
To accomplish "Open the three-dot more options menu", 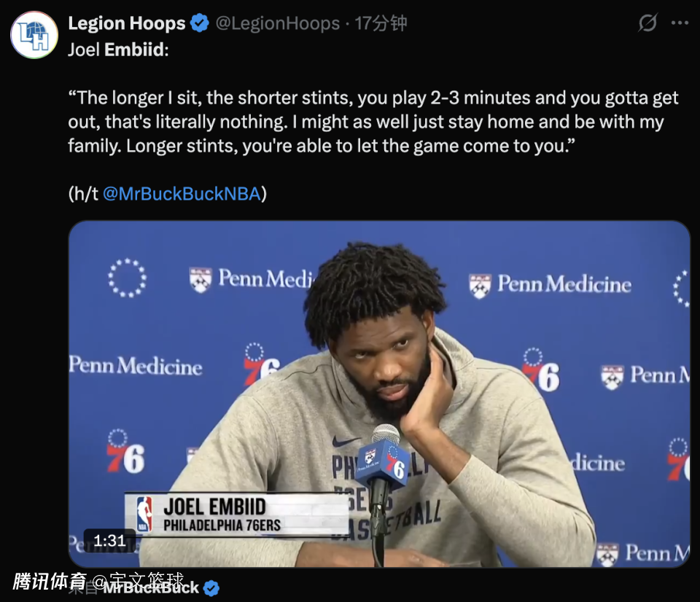I will 680,23.
